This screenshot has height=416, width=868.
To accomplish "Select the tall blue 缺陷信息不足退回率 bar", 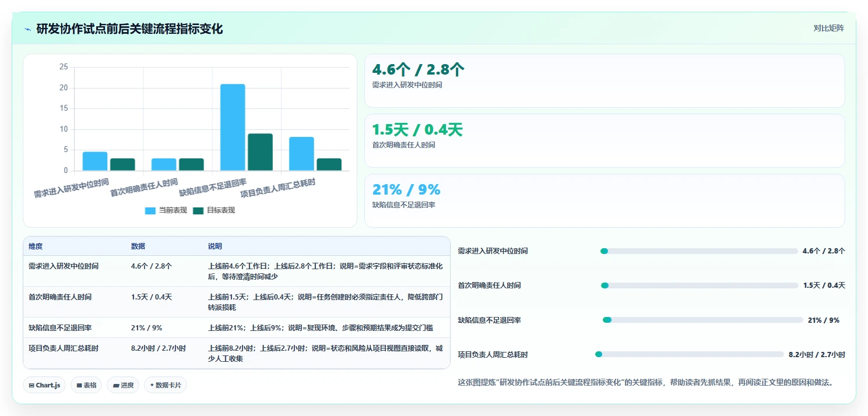I will 233,128.
